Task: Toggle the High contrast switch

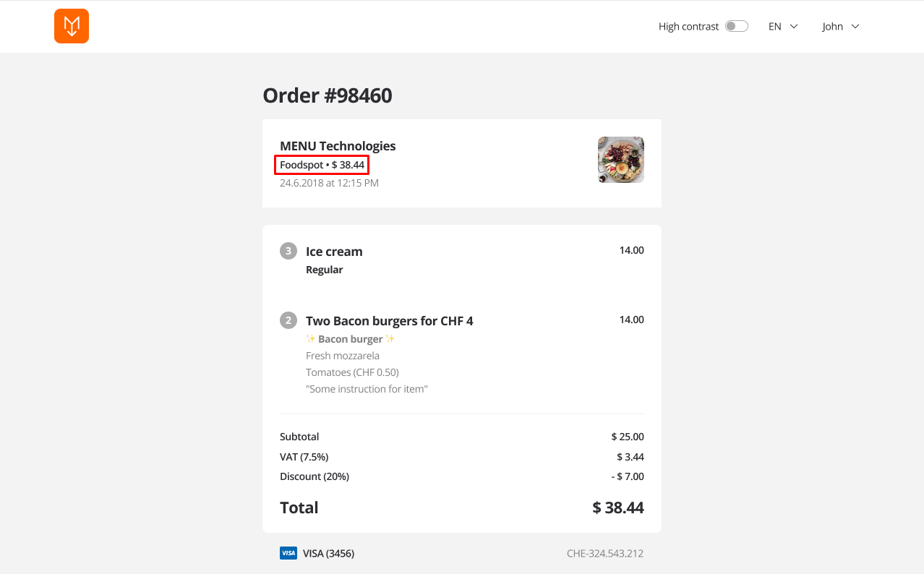Action: (737, 26)
